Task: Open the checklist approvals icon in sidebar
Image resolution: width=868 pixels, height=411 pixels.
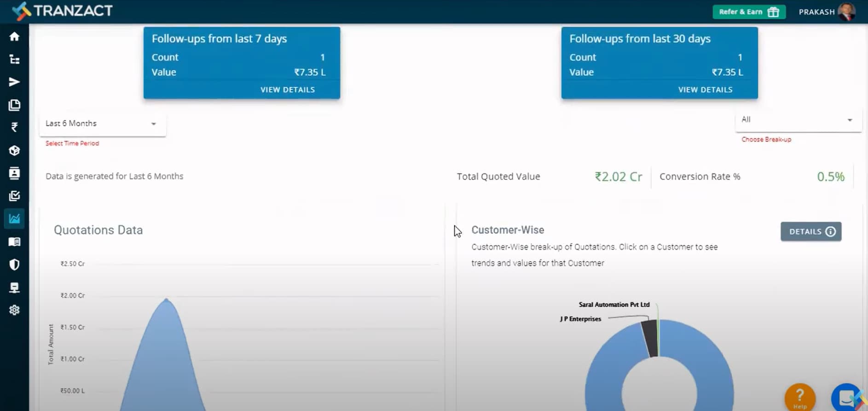Action: pos(14,196)
